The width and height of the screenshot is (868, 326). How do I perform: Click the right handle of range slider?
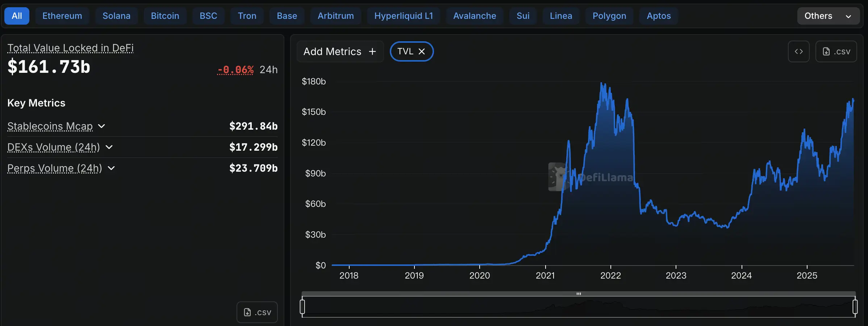click(855, 307)
